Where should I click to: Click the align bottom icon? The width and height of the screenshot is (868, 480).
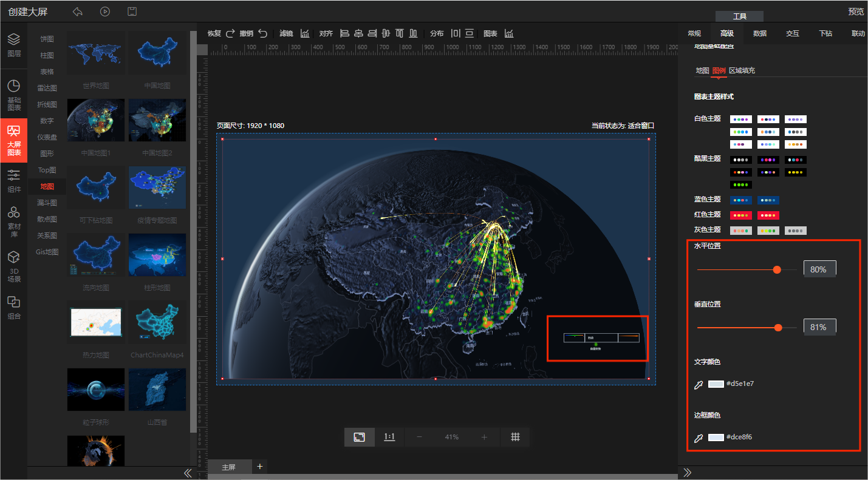[x=414, y=33]
